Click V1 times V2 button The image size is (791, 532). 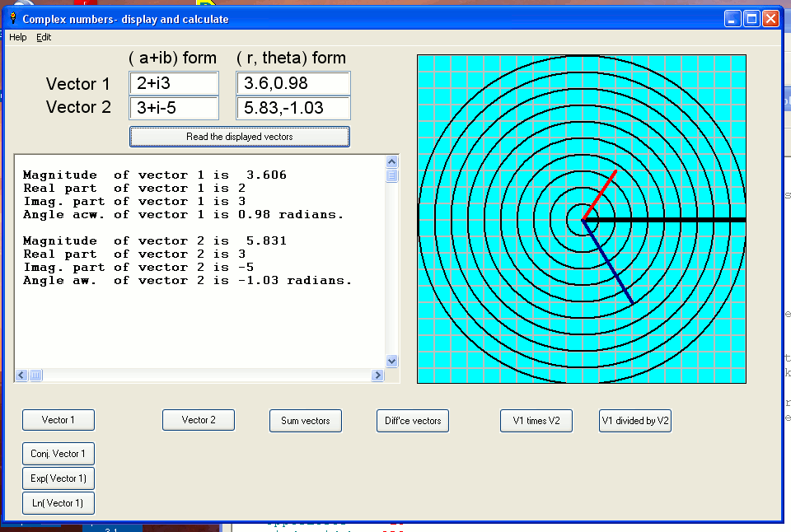click(x=536, y=420)
